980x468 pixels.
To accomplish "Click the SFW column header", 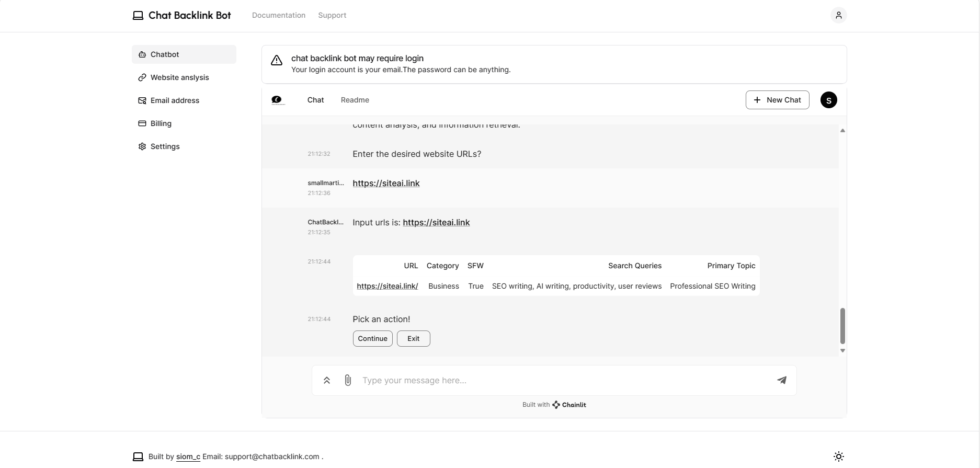I will [475, 266].
